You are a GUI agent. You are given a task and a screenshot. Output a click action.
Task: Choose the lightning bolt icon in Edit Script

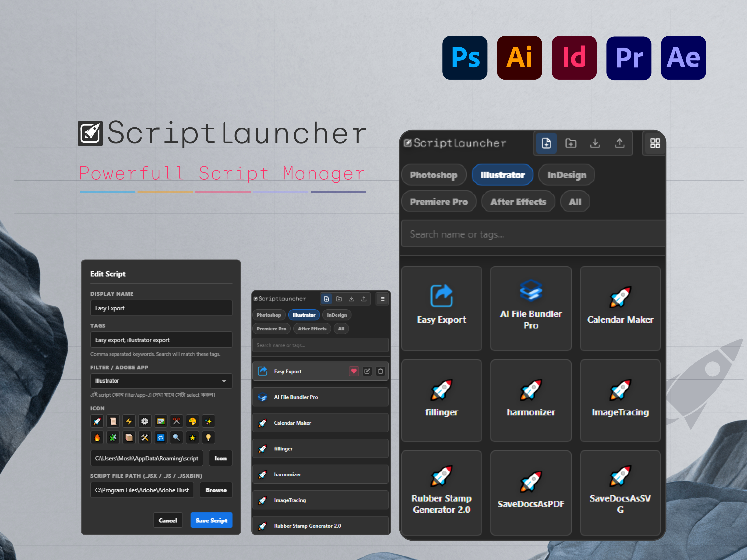129,421
